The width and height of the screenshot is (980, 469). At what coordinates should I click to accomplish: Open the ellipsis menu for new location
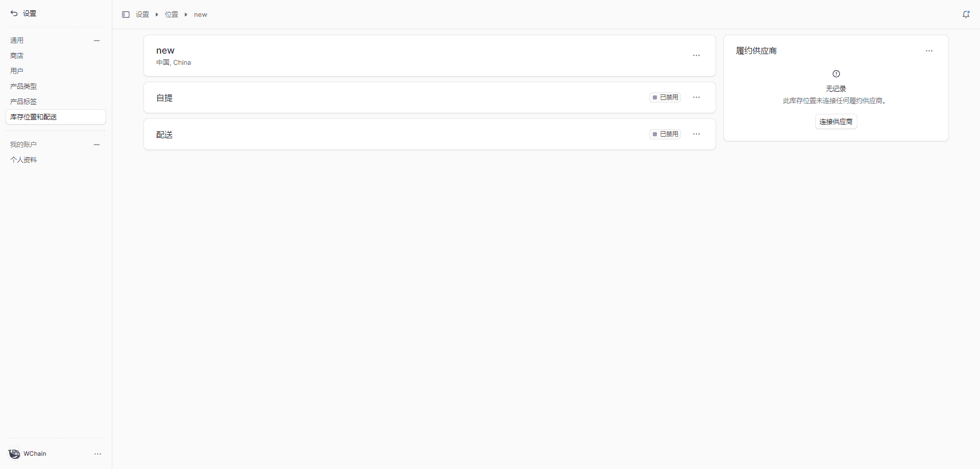(696, 56)
